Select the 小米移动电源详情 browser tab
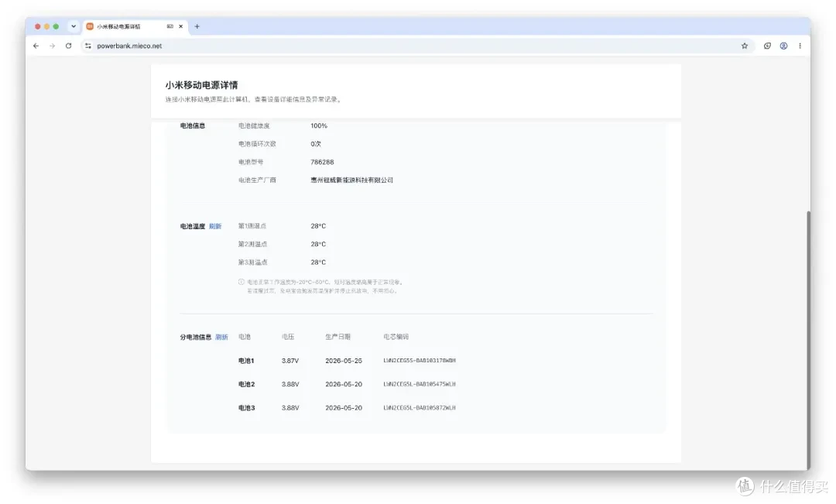836x504 pixels. pyautogui.click(x=135, y=26)
